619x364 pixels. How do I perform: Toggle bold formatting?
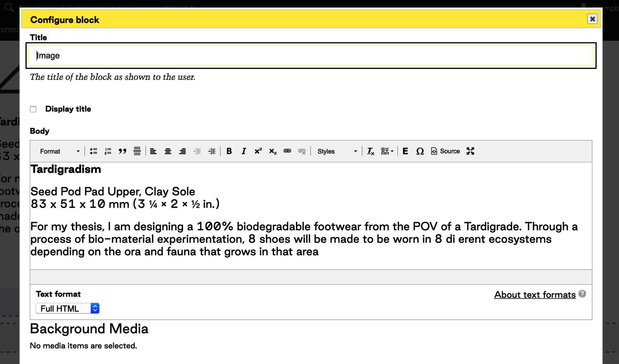[x=229, y=151]
